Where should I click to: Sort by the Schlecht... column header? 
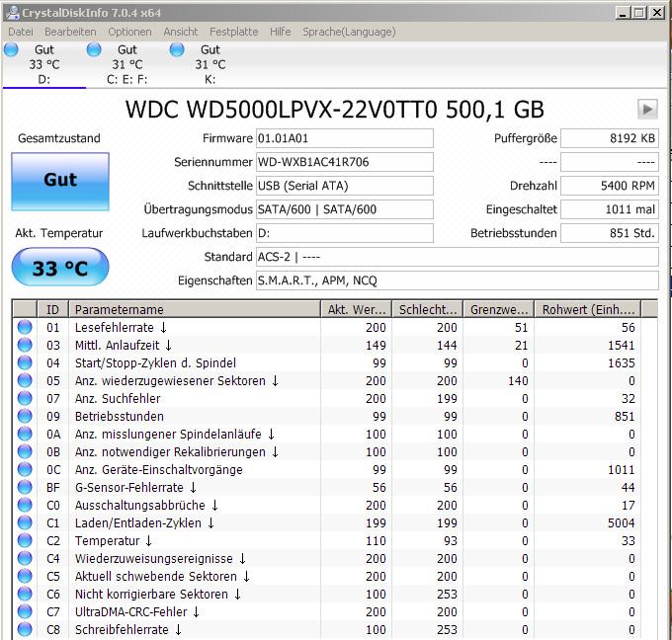[x=427, y=309]
